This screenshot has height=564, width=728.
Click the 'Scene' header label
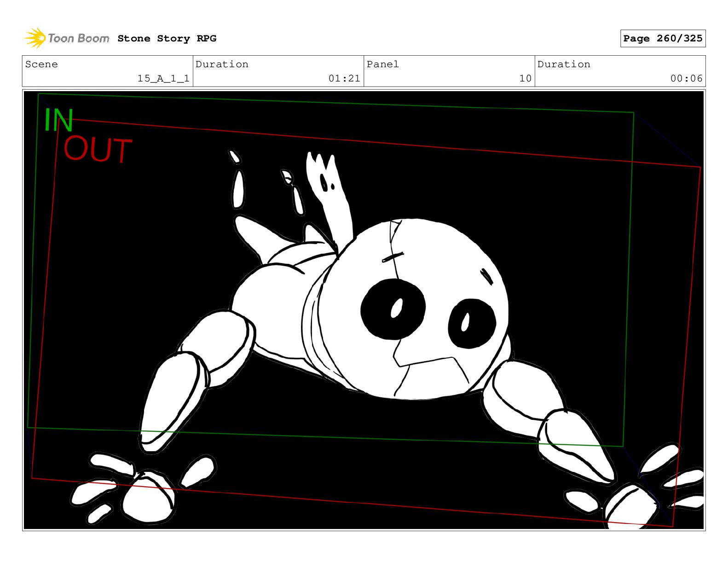pyautogui.click(x=41, y=64)
